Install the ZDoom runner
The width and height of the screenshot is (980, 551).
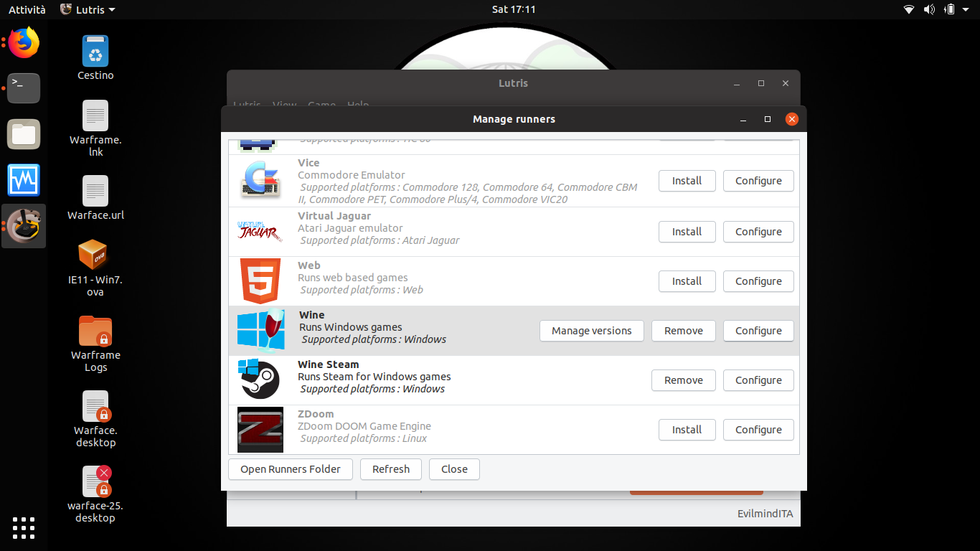click(687, 430)
